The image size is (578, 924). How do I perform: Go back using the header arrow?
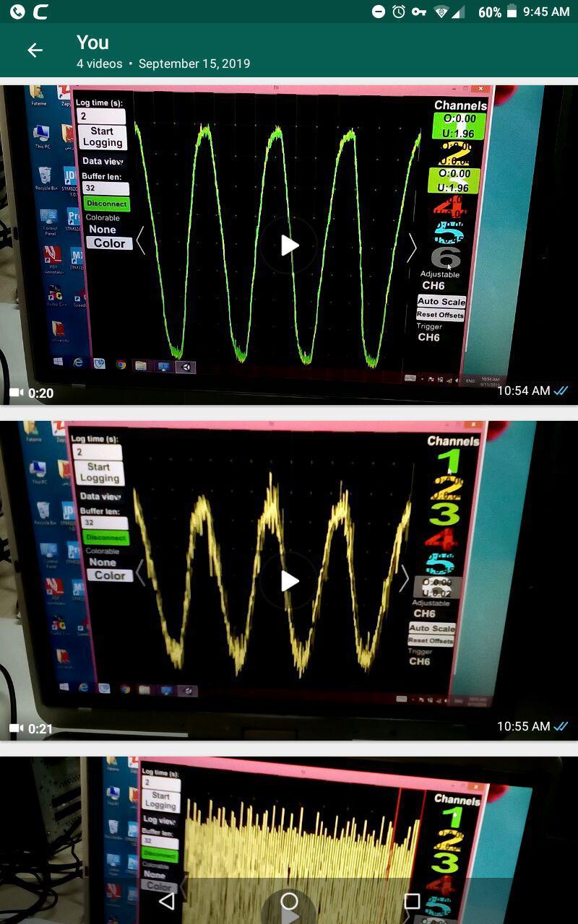coord(35,50)
